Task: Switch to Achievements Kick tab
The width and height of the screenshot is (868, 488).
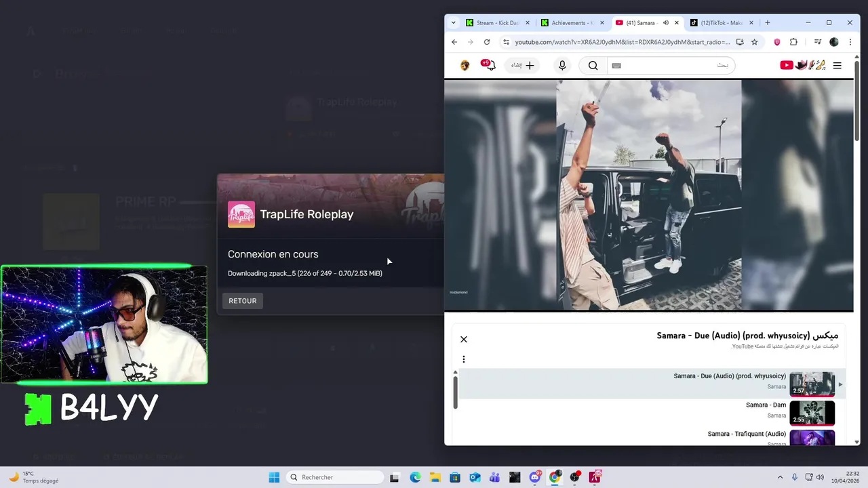Action: (x=572, y=23)
